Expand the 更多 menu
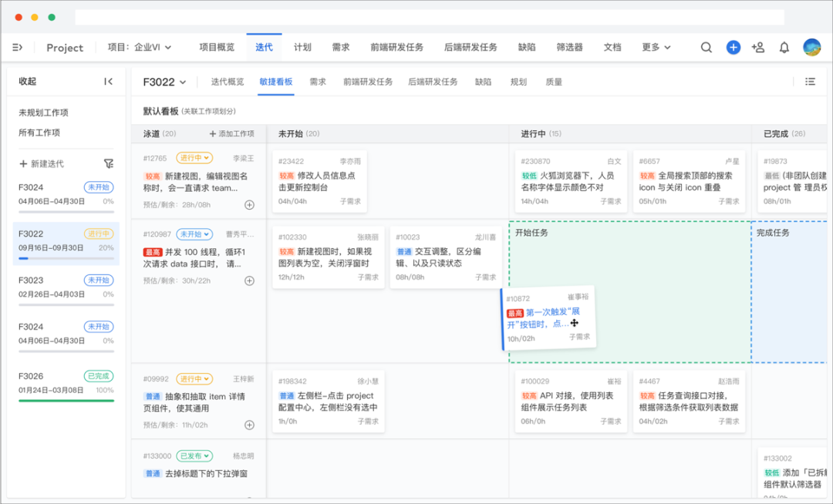 click(656, 48)
